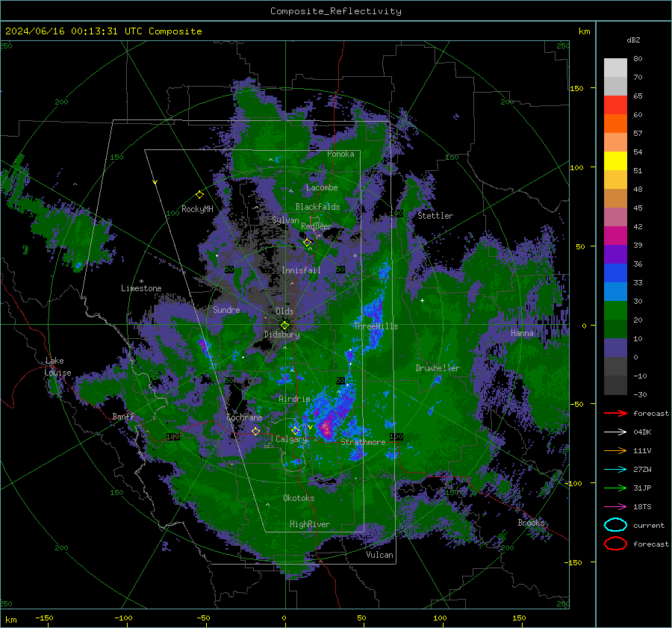This screenshot has width=672, height=628.
Task: Pick the magenta 39 dBZ legend swatch
Action: tap(615, 236)
